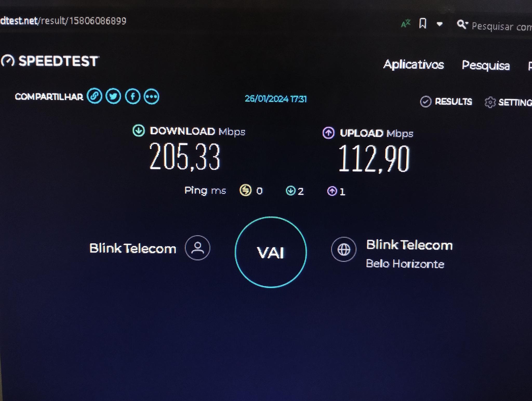Click the result date 26/01/2024 17:31

tap(276, 99)
